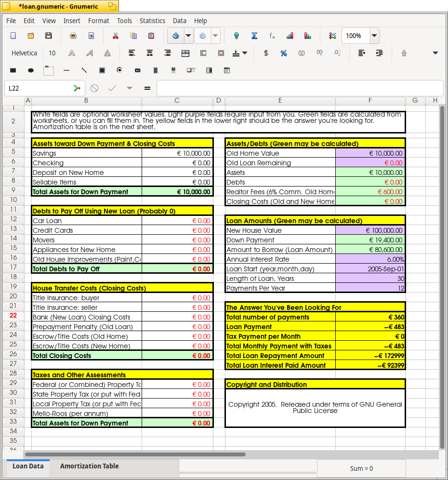Open the Edit menu
This screenshot has height=480, width=448.
click(29, 21)
